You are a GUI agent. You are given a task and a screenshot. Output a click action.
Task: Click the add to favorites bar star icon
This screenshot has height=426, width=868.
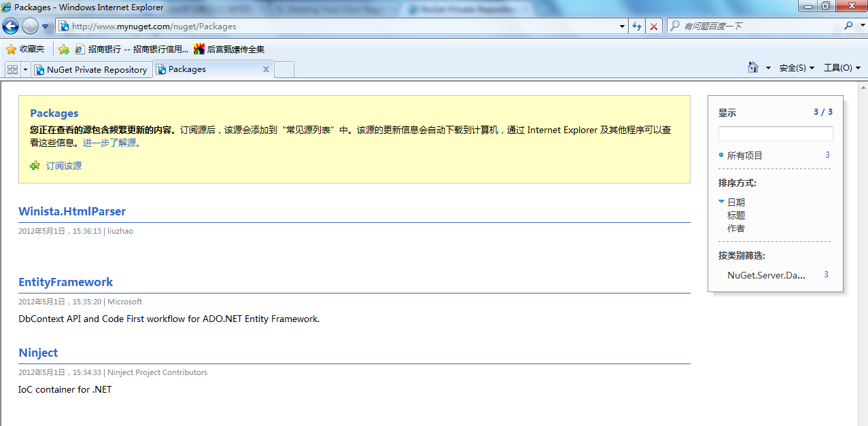tap(64, 49)
